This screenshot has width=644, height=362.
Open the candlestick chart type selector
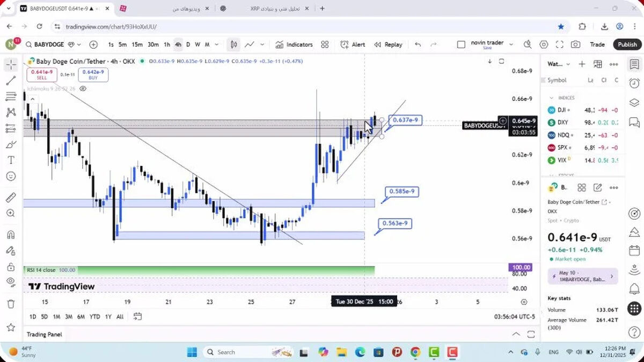coord(233,45)
